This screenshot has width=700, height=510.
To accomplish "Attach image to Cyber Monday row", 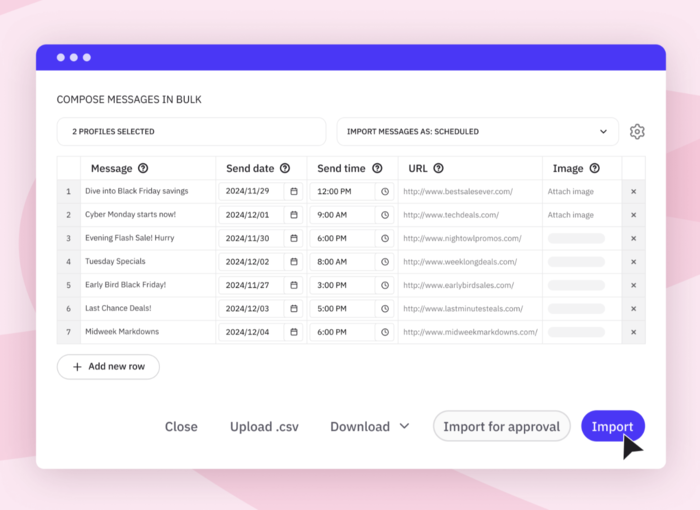I will pyautogui.click(x=571, y=215).
